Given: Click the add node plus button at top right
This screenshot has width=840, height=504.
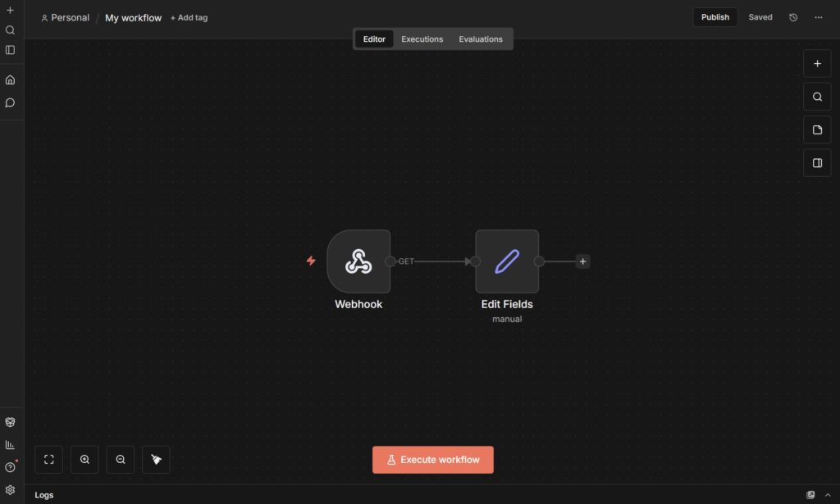Looking at the screenshot, I should pyautogui.click(x=817, y=64).
